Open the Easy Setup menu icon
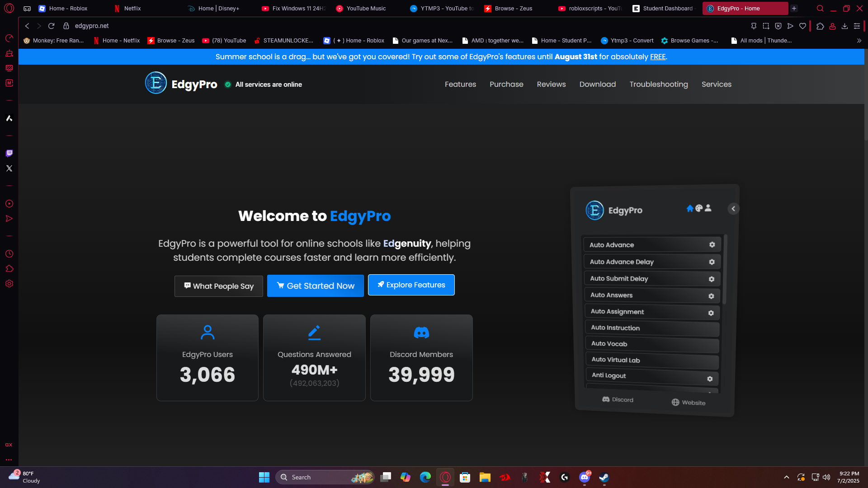Image resolution: width=868 pixels, height=488 pixels. point(857,26)
